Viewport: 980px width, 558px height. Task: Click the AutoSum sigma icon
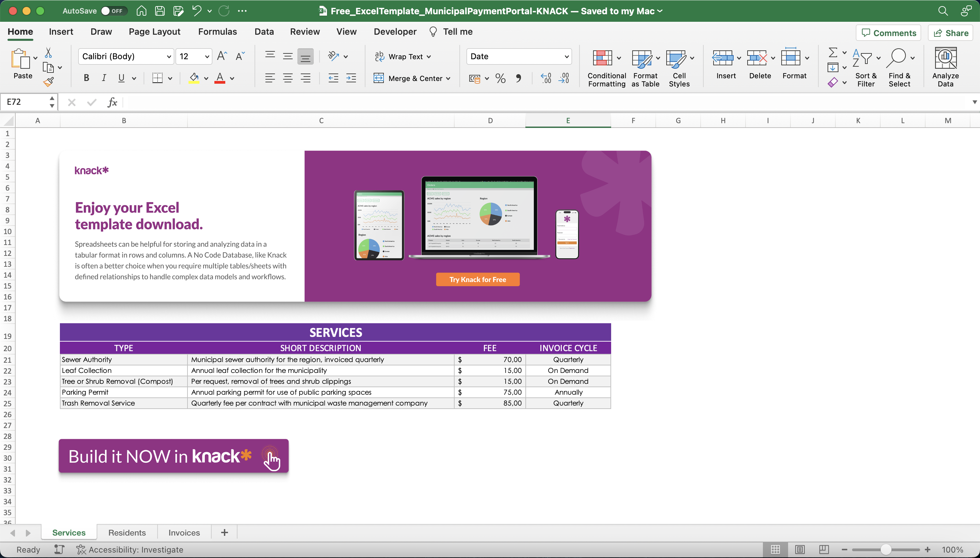tap(832, 52)
